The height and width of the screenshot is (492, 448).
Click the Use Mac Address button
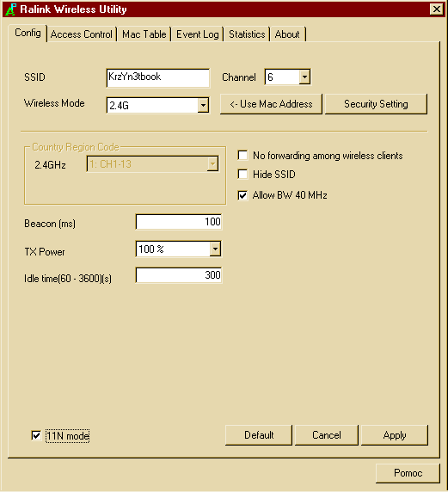(271, 104)
